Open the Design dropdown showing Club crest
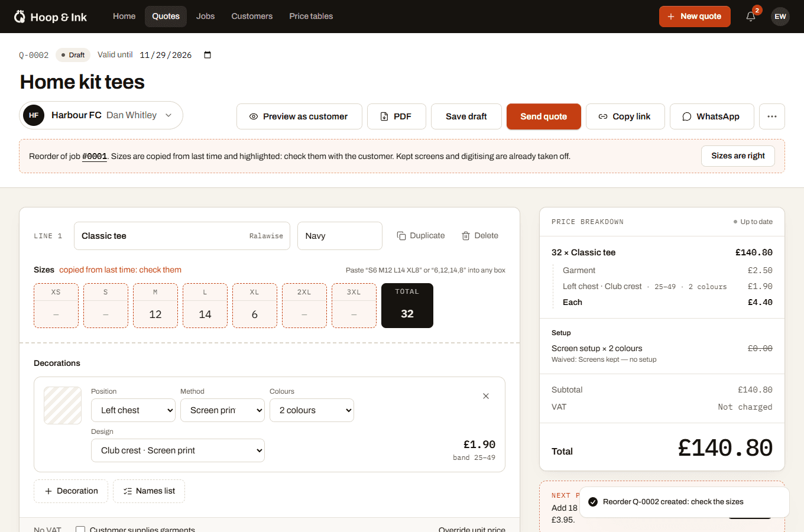804x532 pixels. 178,450
